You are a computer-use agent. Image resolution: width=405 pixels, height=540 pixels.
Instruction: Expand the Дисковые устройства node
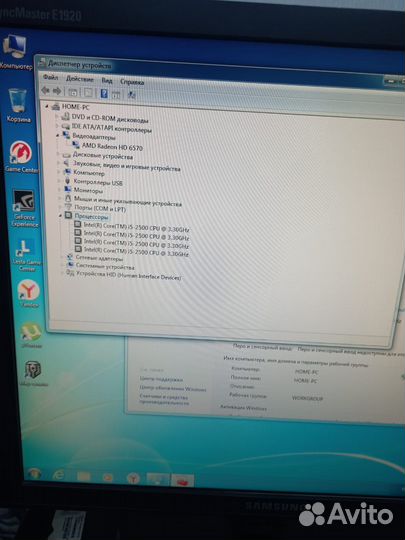59,154
